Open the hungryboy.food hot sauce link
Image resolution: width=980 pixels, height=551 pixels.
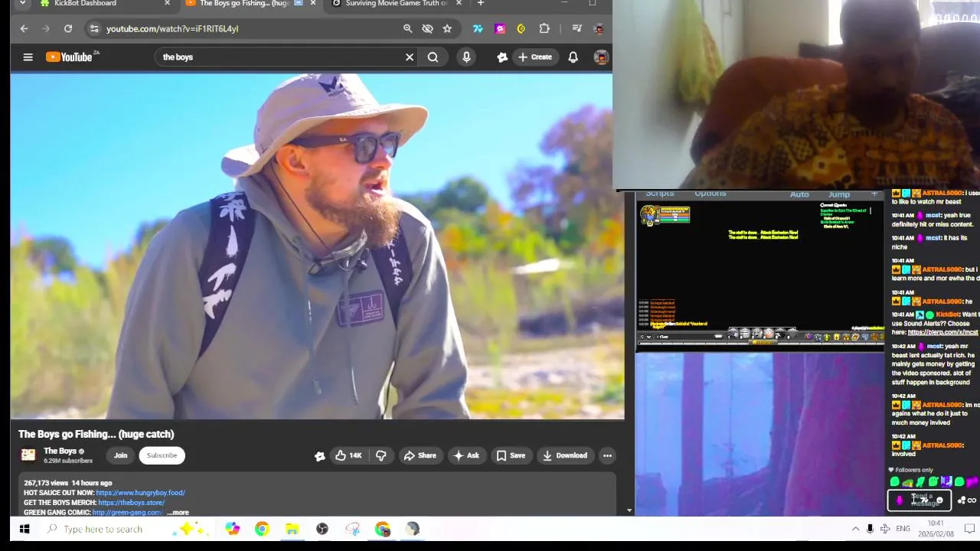click(x=140, y=493)
